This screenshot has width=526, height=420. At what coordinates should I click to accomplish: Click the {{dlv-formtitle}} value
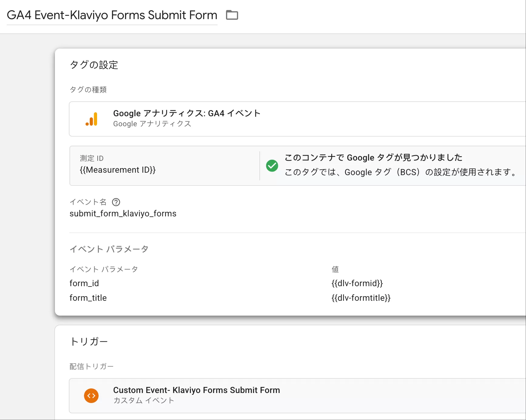coord(361,298)
